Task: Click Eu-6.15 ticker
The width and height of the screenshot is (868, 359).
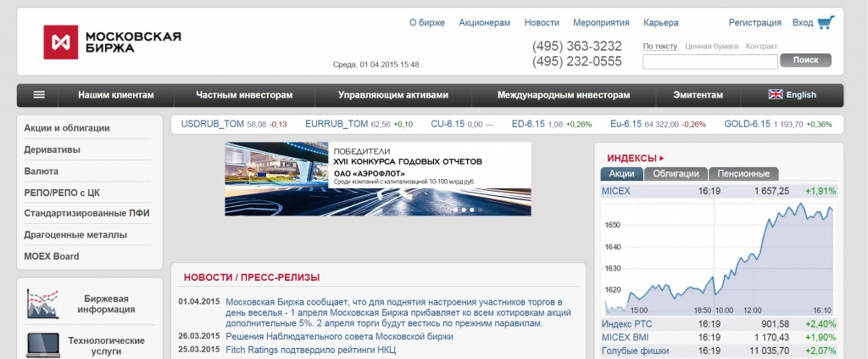Action: (626, 124)
